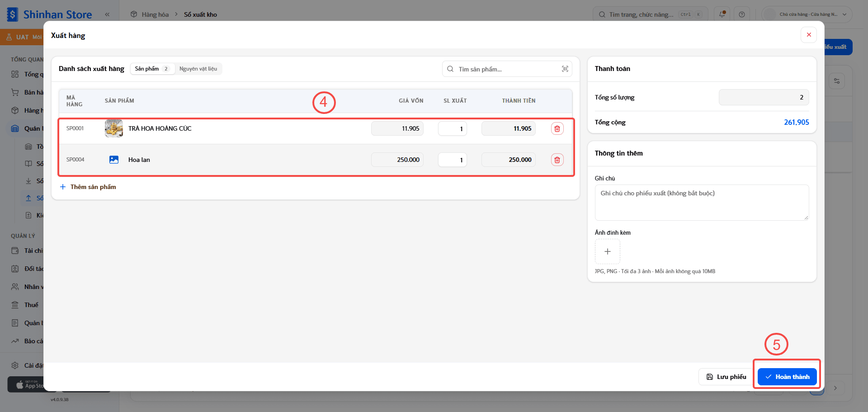
Task: Open Cài đặt gear in sidebar
Action: (15, 365)
